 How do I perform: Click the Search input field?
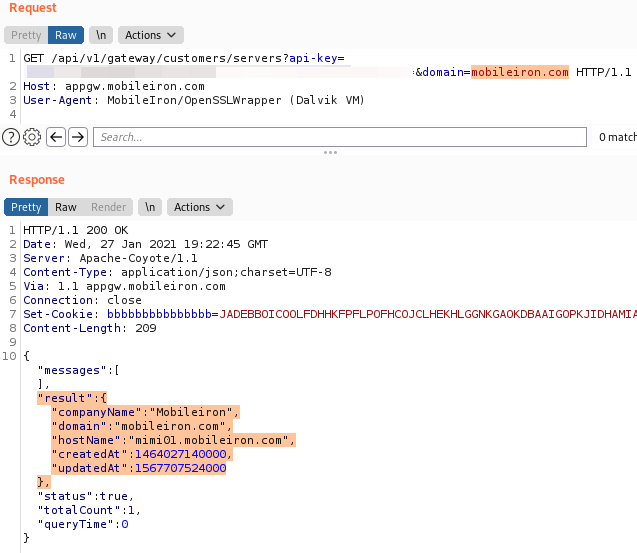pyautogui.click(x=340, y=137)
